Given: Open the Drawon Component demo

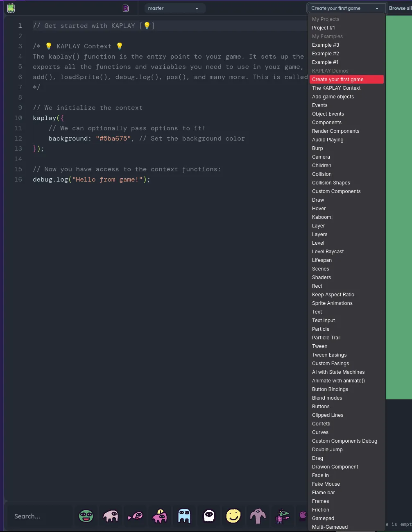Looking at the screenshot, I should tap(346, 467).
